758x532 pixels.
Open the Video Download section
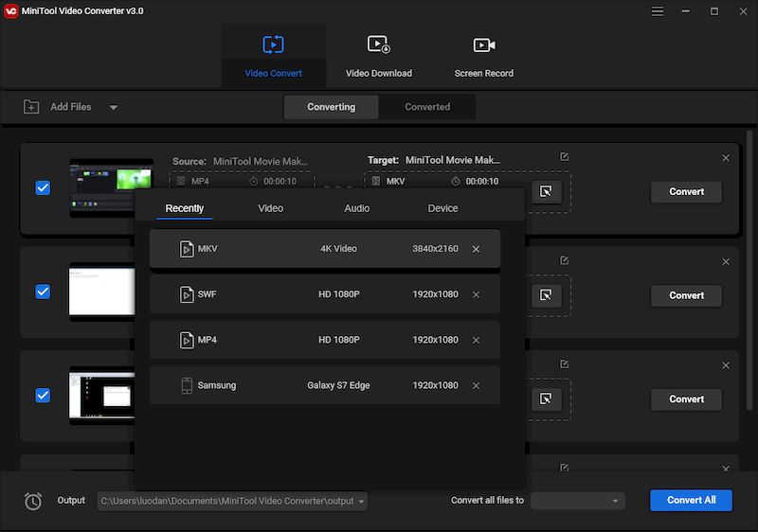point(378,56)
